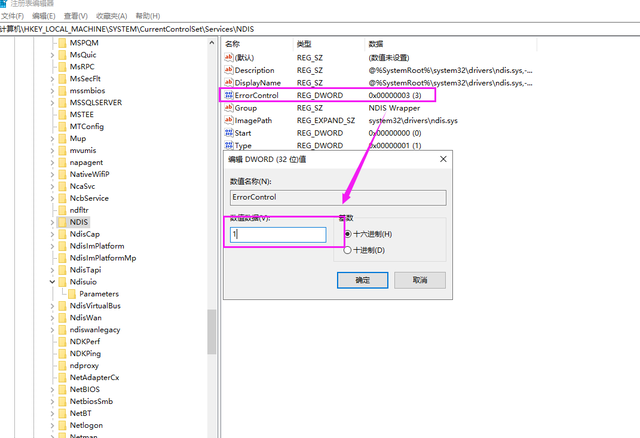Click the Start DWORD value icon
Image resolution: width=640 pixels, height=438 pixels.
coord(229,133)
